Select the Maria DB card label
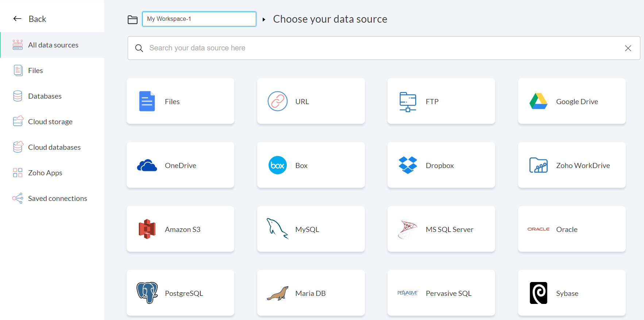This screenshot has width=644, height=320. point(311,293)
